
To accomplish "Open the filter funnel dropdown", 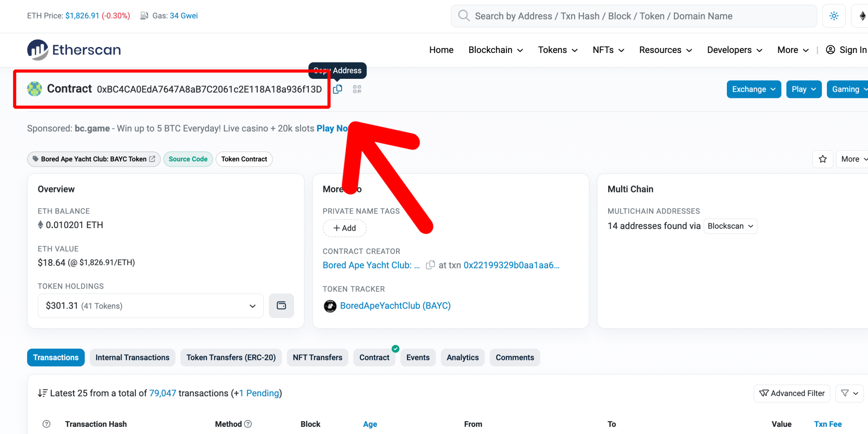I will [x=849, y=393].
